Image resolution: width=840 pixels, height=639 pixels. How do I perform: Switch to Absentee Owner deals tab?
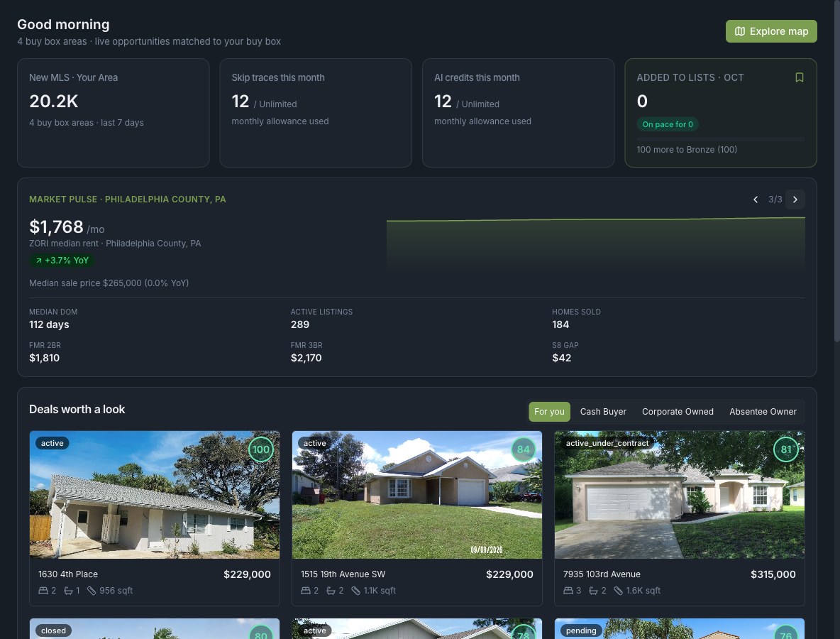(763, 412)
